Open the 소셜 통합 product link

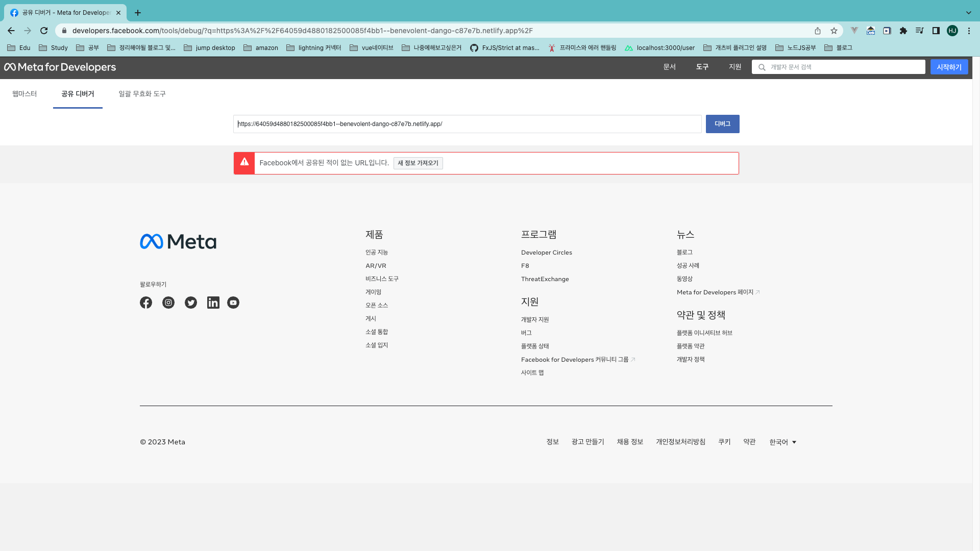click(377, 332)
